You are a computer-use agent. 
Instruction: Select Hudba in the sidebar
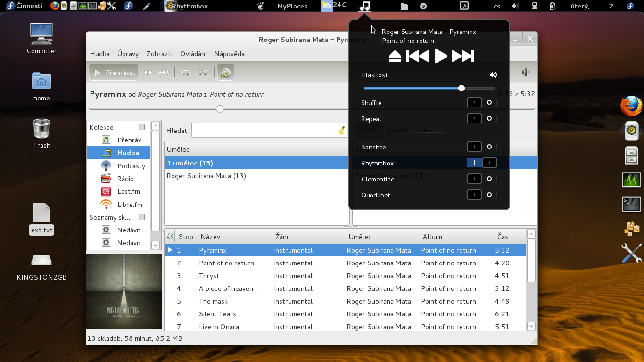(x=119, y=153)
